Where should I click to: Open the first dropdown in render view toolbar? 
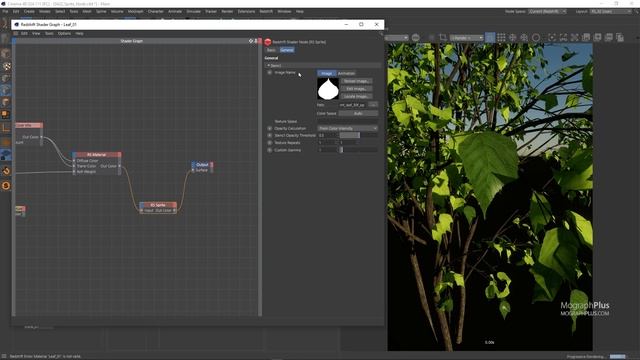point(396,38)
